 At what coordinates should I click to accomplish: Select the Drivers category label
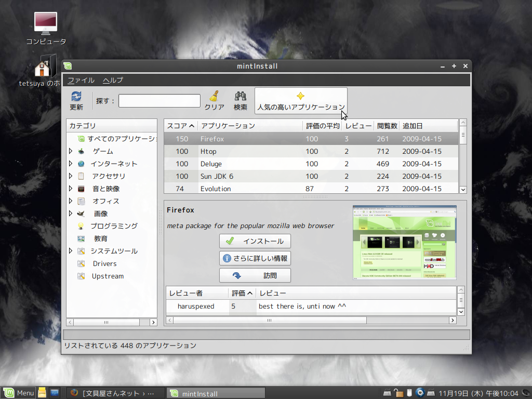pyautogui.click(x=104, y=263)
